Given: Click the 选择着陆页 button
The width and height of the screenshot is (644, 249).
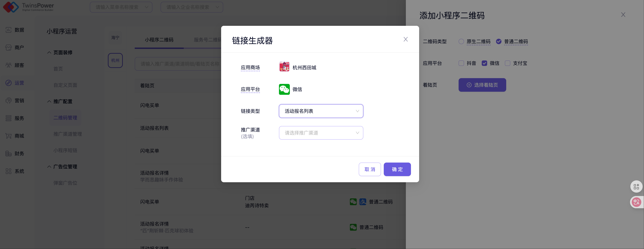Looking at the screenshot, I should (x=482, y=85).
